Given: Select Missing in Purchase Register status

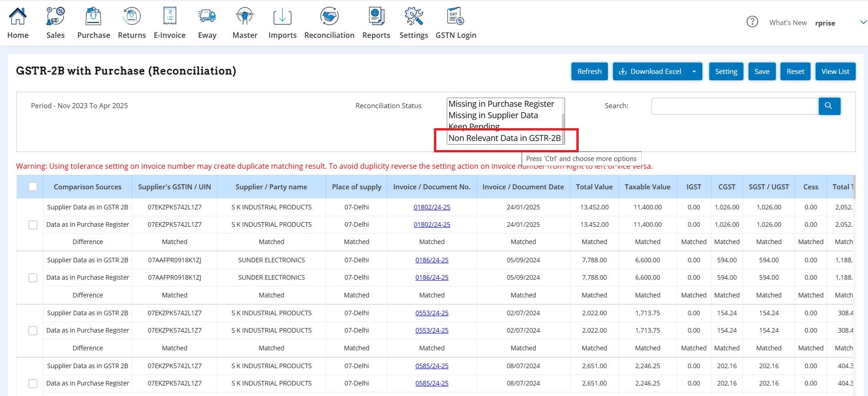Looking at the screenshot, I should point(501,104).
